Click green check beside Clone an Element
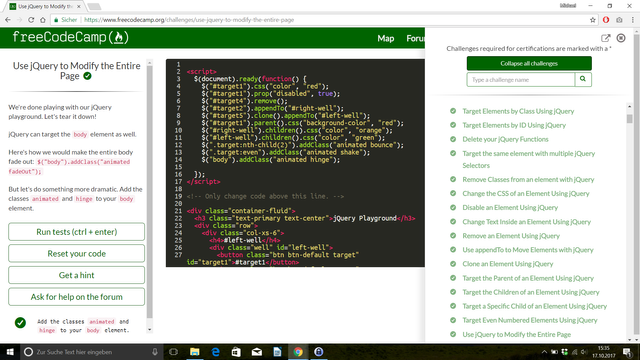 [453, 264]
